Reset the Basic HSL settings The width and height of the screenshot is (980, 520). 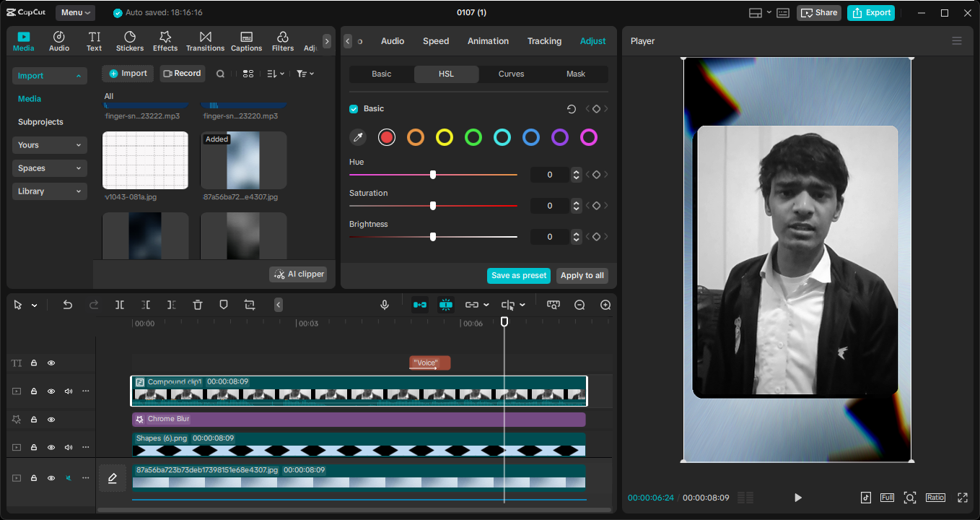tap(572, 109)
